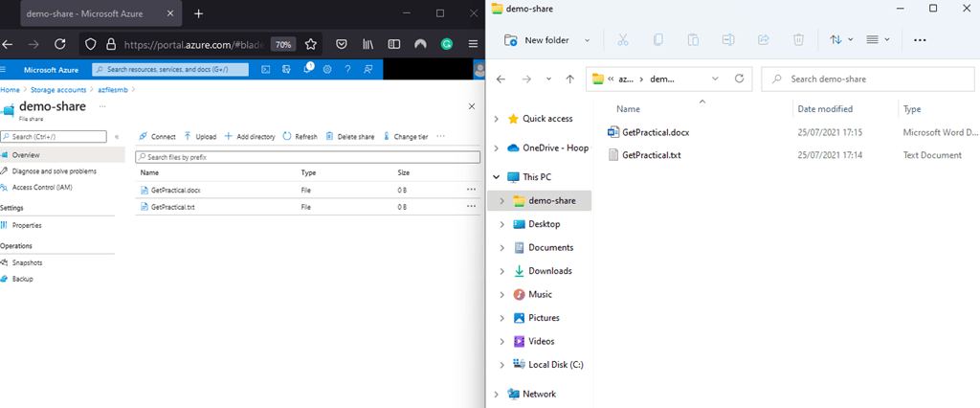Save page to Pocket icon
Image resolution: width=980 pixels, height=408 pixels.
pyautogui.click(x=342, y=44)
